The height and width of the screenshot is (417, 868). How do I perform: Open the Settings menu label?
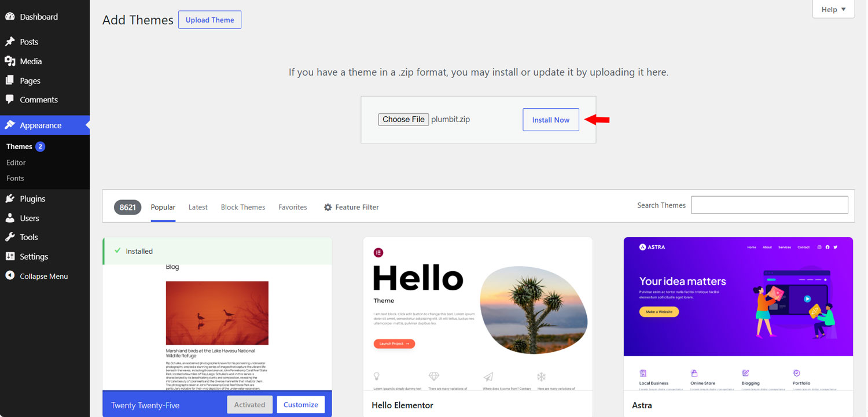34,256
